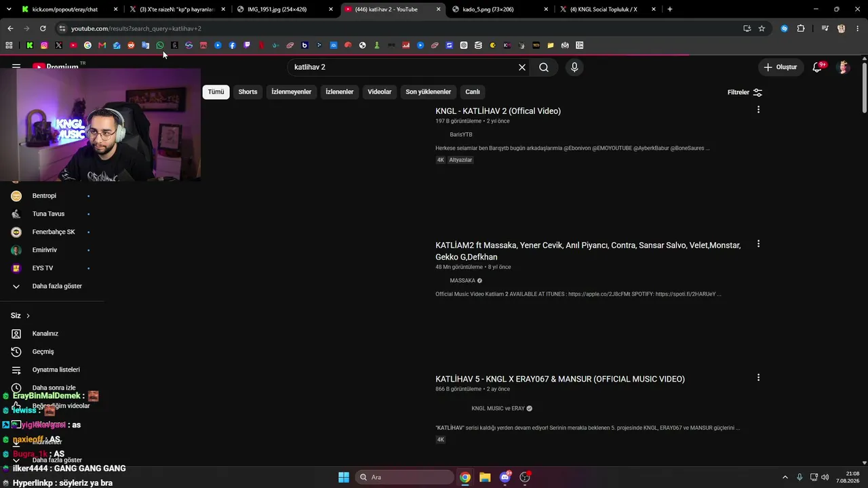This screenshot has width=868, height=488.
Task: Open the Oluştur create menu
Action: pyautogui.click(x=781, y=67)
